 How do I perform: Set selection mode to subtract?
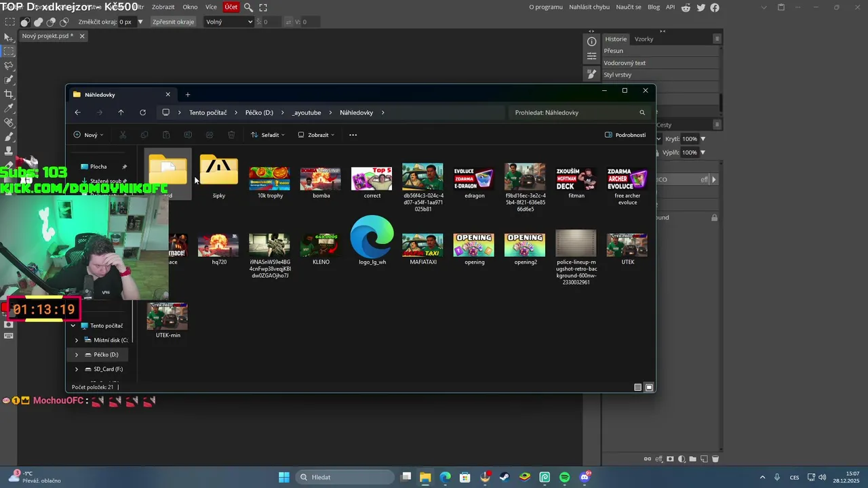[x=51, y=22]
